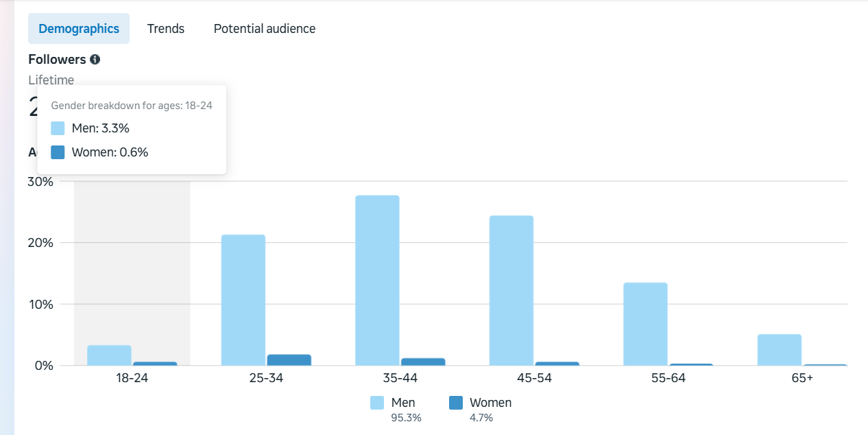This screenshot has width=868, height=435.
Task: Click the Women swatch in the tooltip
Action: click(x=58, y=152)
